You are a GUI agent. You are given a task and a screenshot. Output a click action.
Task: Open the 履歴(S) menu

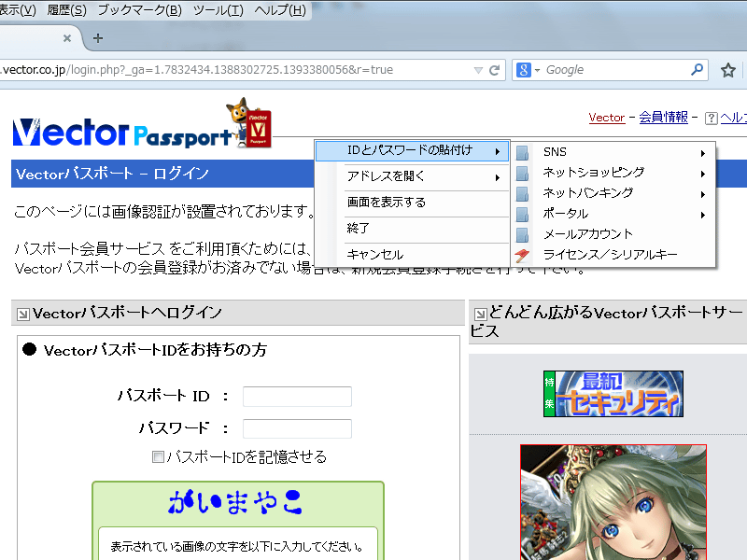click(x=66, y=10)
